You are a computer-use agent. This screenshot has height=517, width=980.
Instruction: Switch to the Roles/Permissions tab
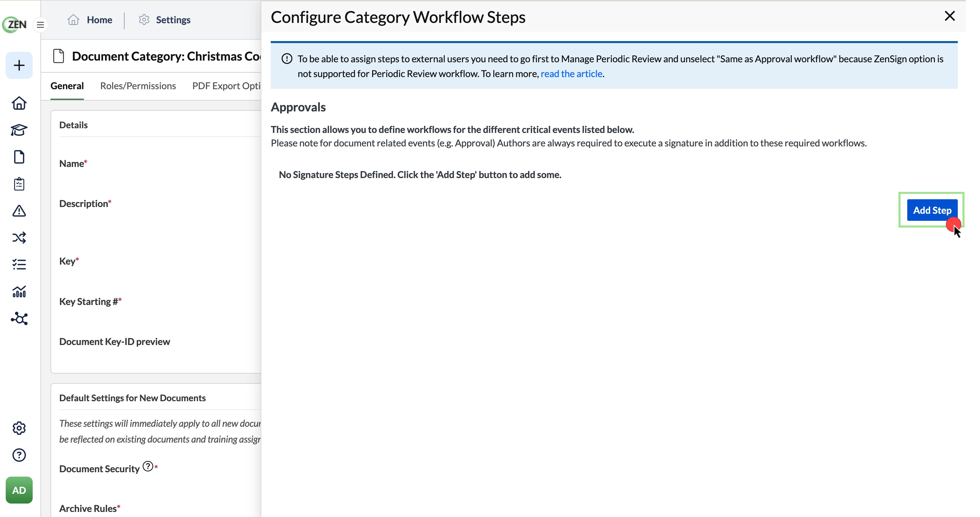click(138, 86)
